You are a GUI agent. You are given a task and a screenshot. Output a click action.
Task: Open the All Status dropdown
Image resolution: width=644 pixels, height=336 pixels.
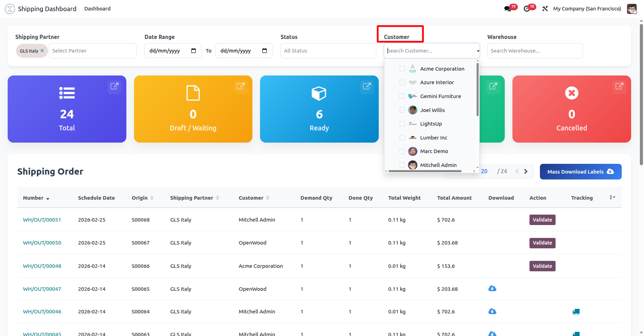pyautogui.click(x=328, y=51)
